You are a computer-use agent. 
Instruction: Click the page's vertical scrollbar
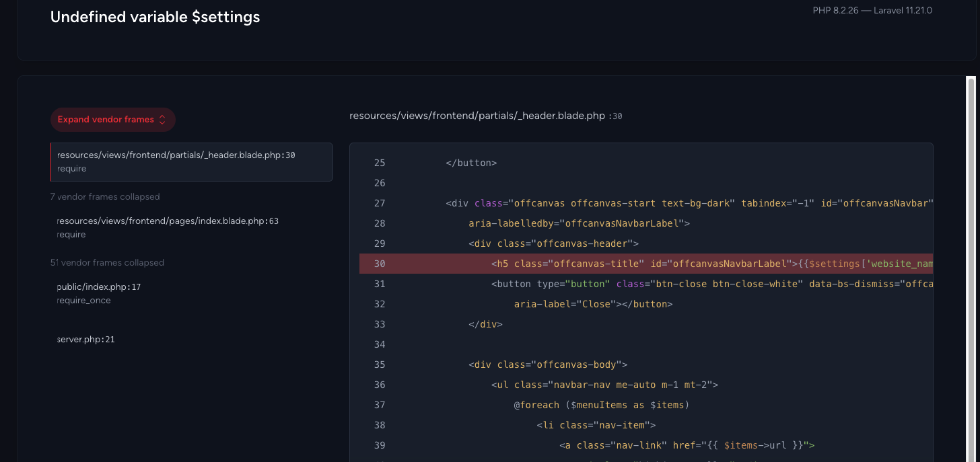pos(971,269)
